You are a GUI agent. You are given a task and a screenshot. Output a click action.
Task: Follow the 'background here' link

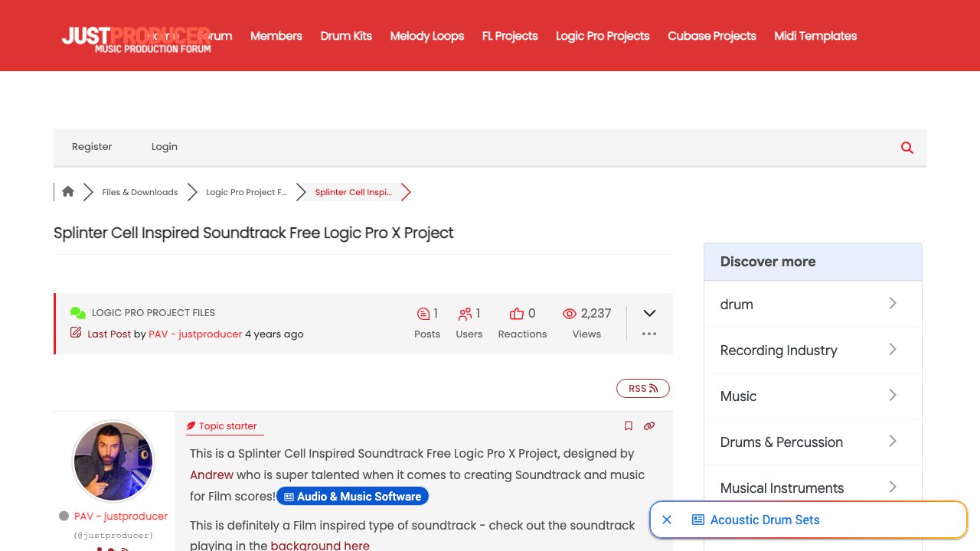(320, 546)
